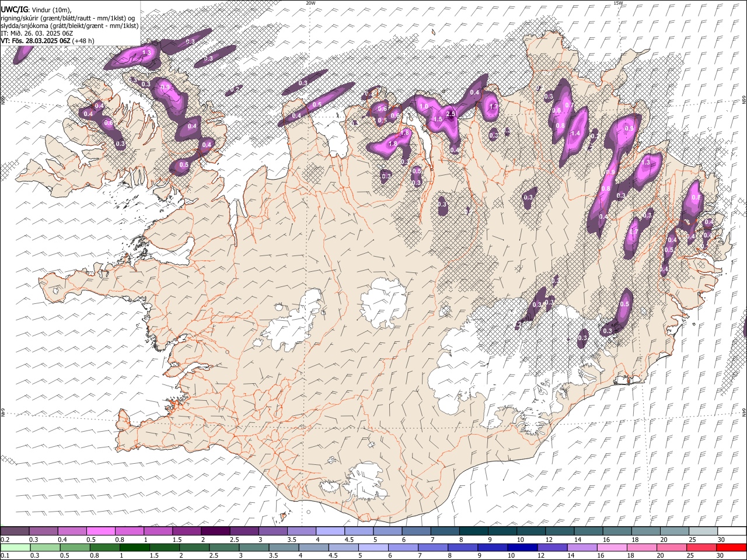Click rain legend swatch between 3 and 3.5

coord(254,547)
